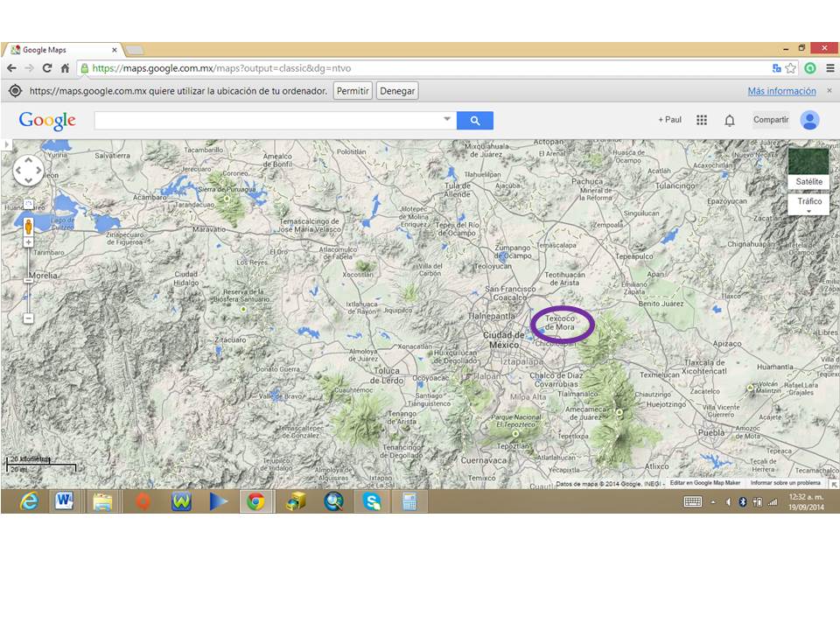Open the on-screen keyboard tray icon
The width and height of the screenshot is (840, 630).
[x=693, y=502]
